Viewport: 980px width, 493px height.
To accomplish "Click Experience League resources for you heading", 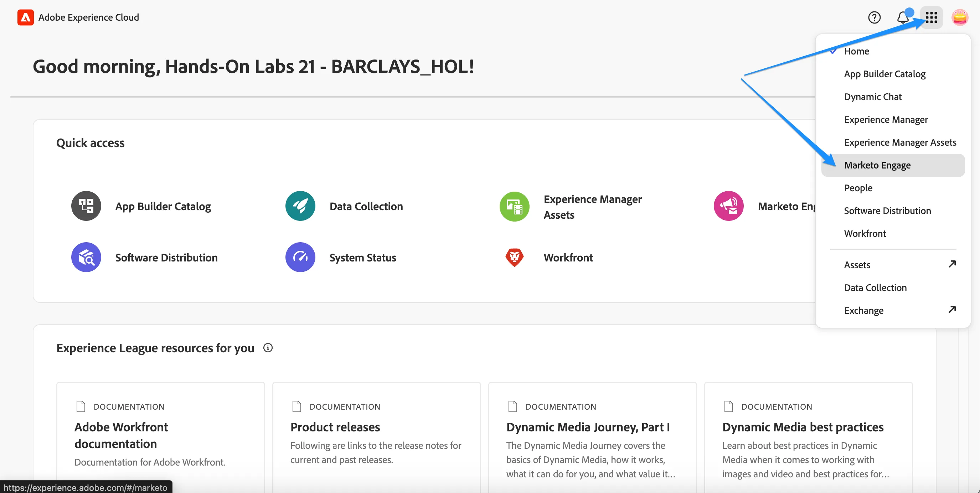I will pos(155,348).
